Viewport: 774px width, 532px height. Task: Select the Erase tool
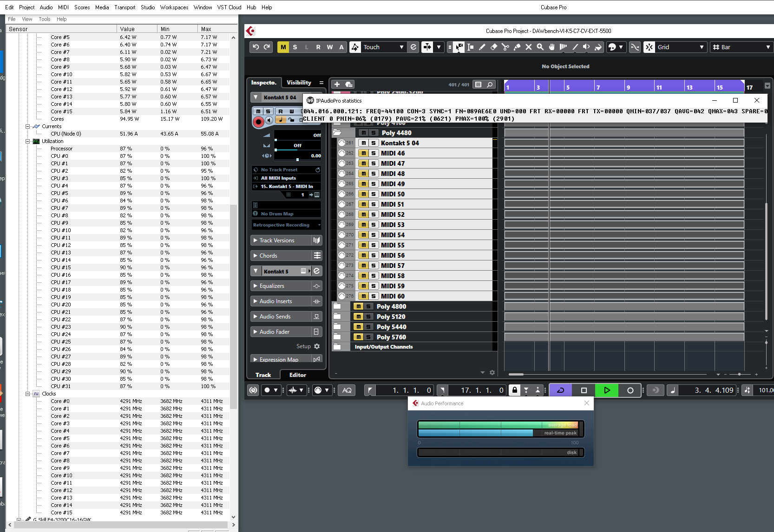pyautogui.click(x=493, y=47)
